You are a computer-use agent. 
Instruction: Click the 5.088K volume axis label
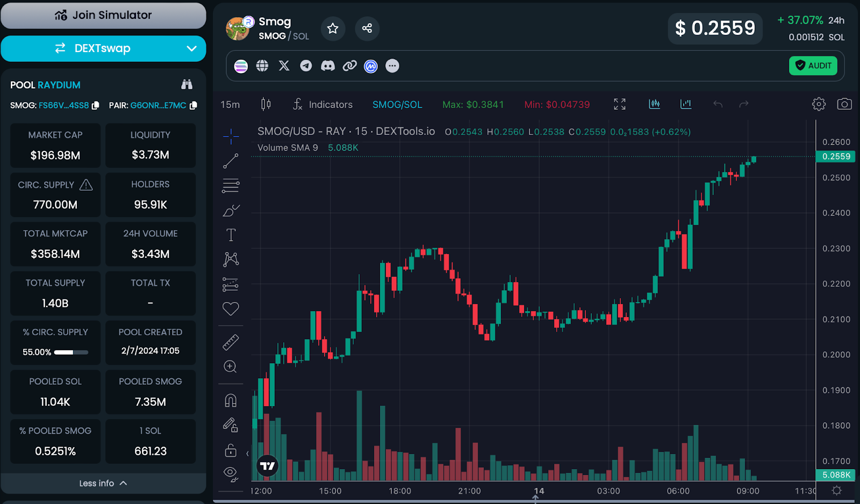(x=836, y=475)
